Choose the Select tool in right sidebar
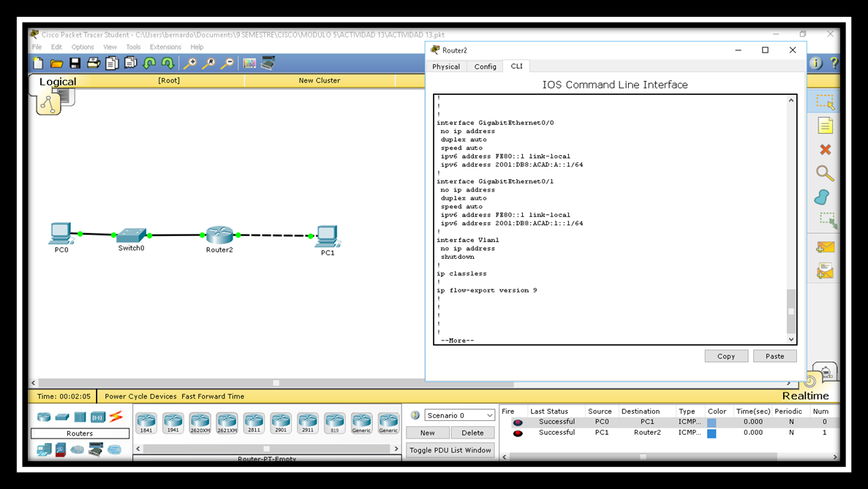This screenshot has width=868, height=489. click(x=825, y=102)
